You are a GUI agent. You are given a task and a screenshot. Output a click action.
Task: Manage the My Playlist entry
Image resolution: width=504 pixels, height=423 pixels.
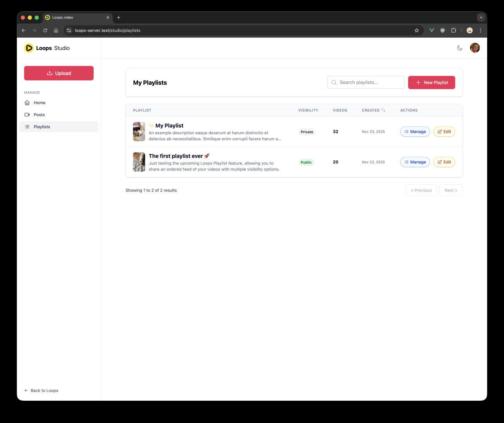pyautogui.click(x=415, y=132)
